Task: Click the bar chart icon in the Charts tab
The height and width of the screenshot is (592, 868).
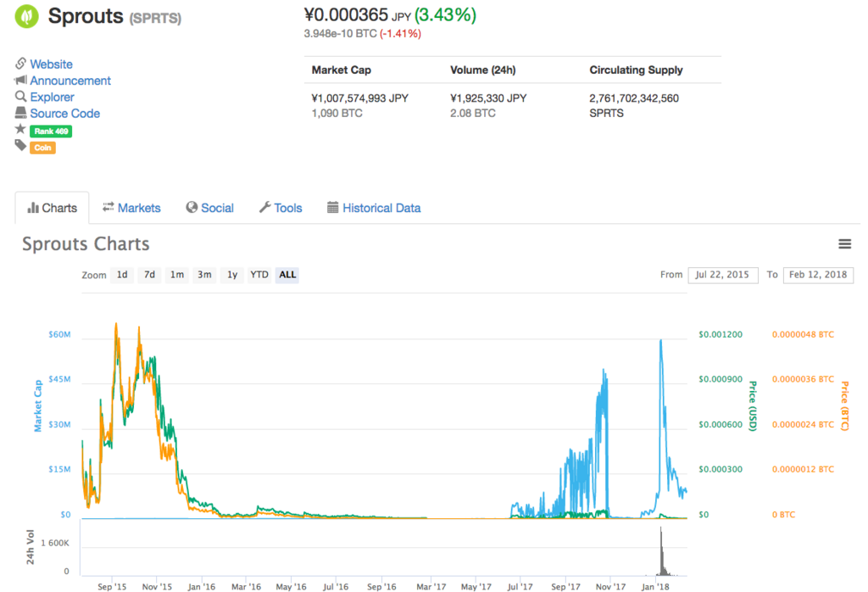Action: (x=33, y=208)
